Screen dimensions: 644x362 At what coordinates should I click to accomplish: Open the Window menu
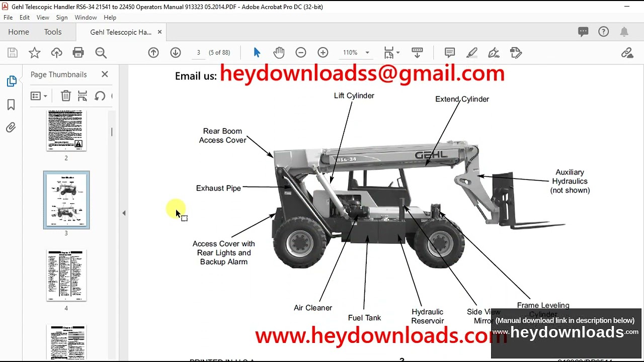tap(86, 18)
